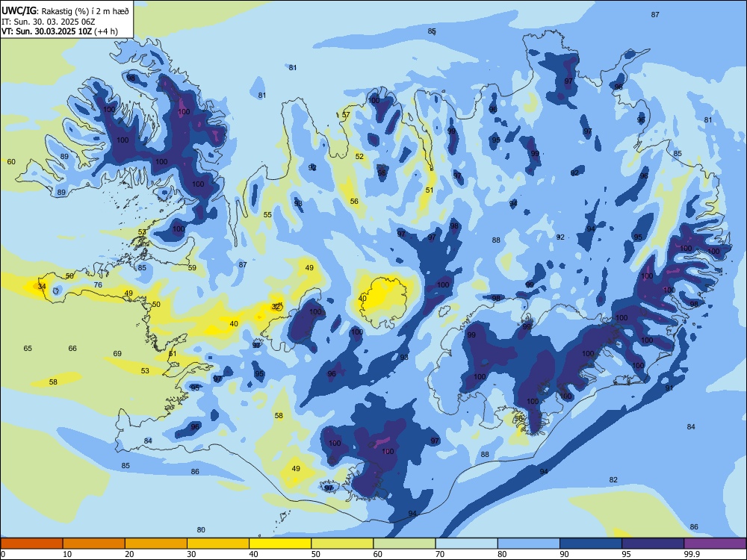
Task: Click the amber 30–40 legend swatch
Action: [x=218, y=544]
